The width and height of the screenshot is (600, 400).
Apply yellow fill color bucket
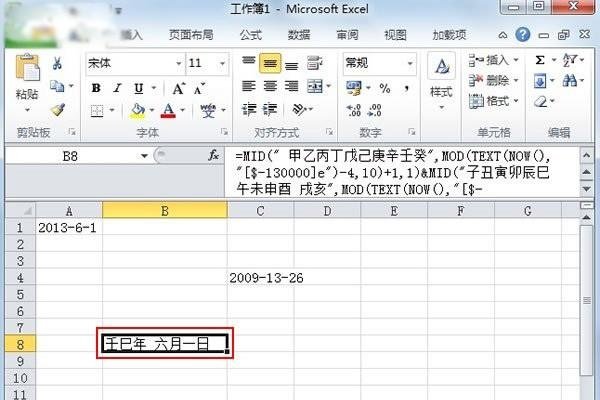(138, 111)
